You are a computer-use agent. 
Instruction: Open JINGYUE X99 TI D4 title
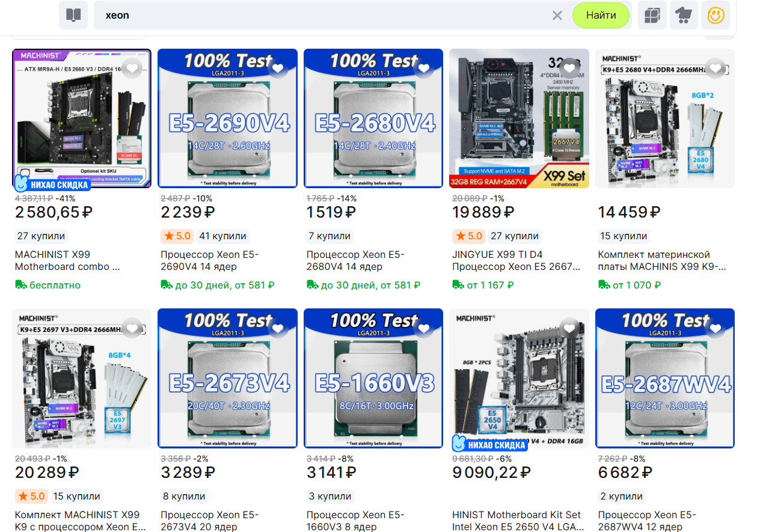[x=516, y=260]
